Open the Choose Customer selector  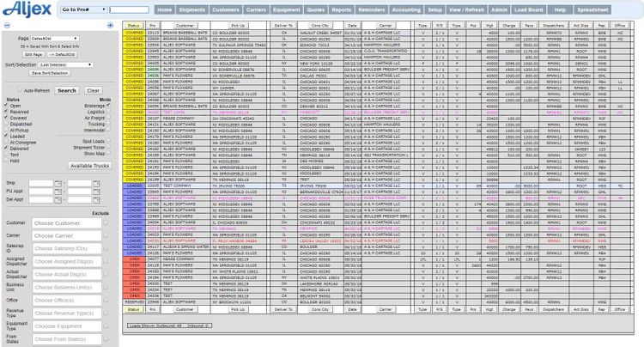click(x=67, y=223)
